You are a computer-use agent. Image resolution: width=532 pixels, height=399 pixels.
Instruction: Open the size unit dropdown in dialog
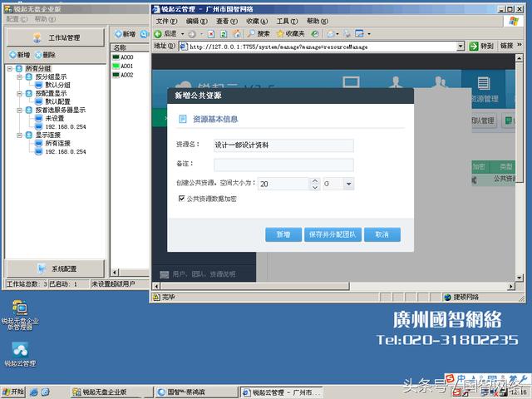(348, 184)
